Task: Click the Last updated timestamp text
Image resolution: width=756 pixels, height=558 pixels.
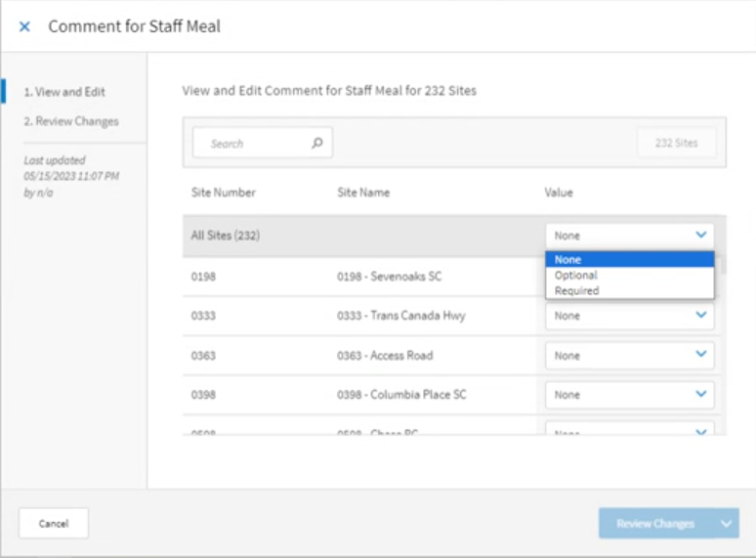Action: (x=71, y=176)
